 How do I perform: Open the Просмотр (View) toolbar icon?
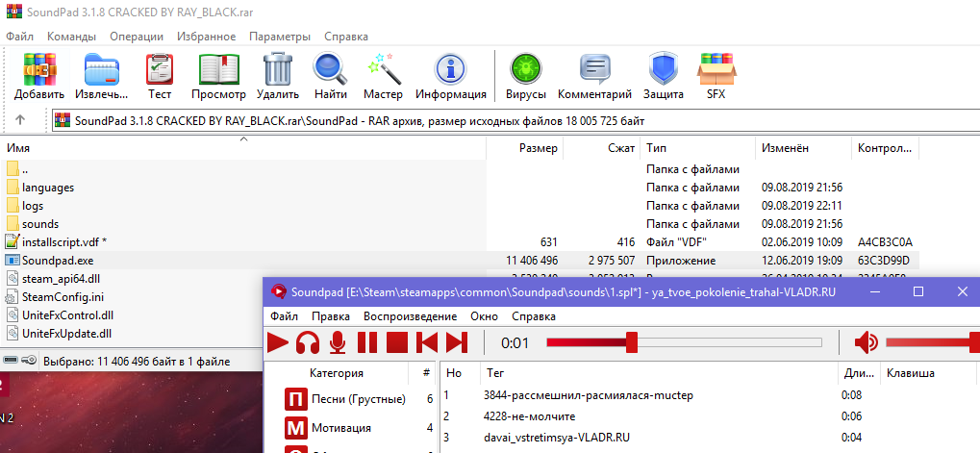218,68
